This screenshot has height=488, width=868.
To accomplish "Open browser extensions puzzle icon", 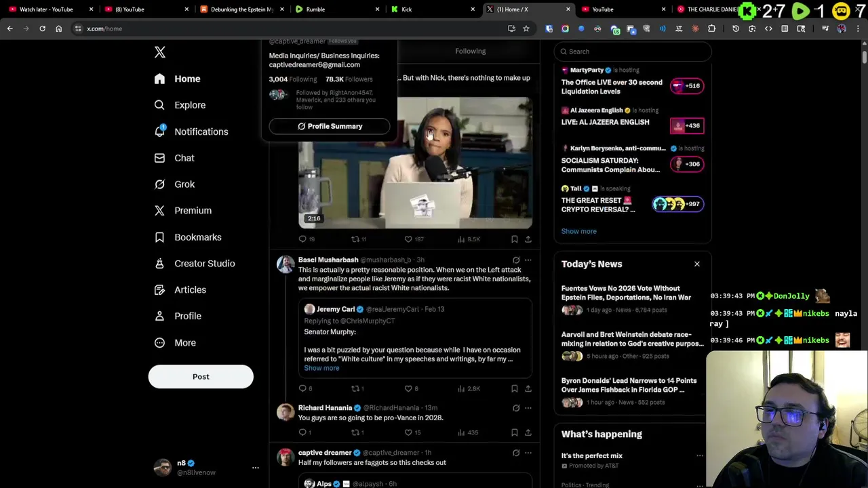I will [x=711, y=28].
